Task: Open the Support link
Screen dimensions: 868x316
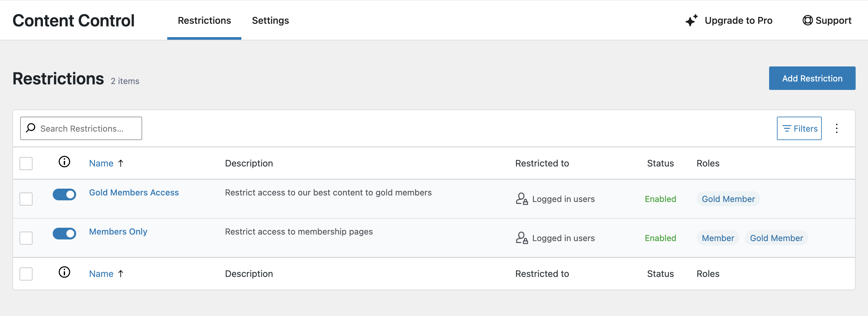Action: click(827, 21)
